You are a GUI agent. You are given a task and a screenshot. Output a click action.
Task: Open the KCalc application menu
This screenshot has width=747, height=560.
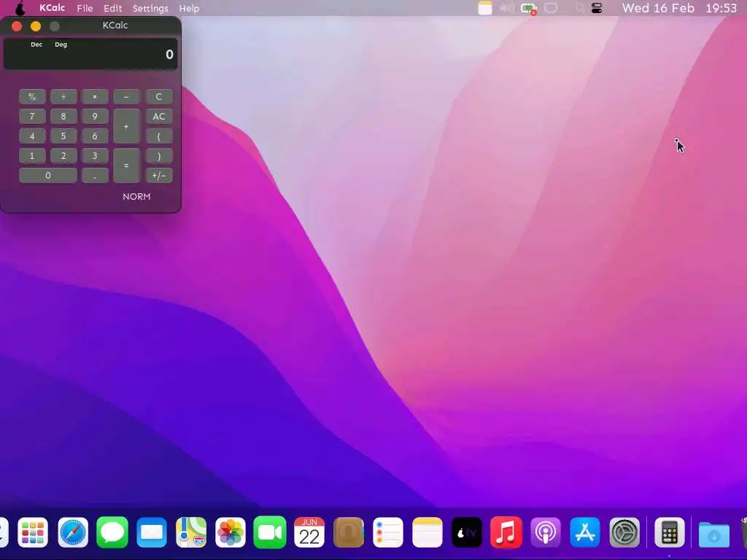tap(52, 8)
